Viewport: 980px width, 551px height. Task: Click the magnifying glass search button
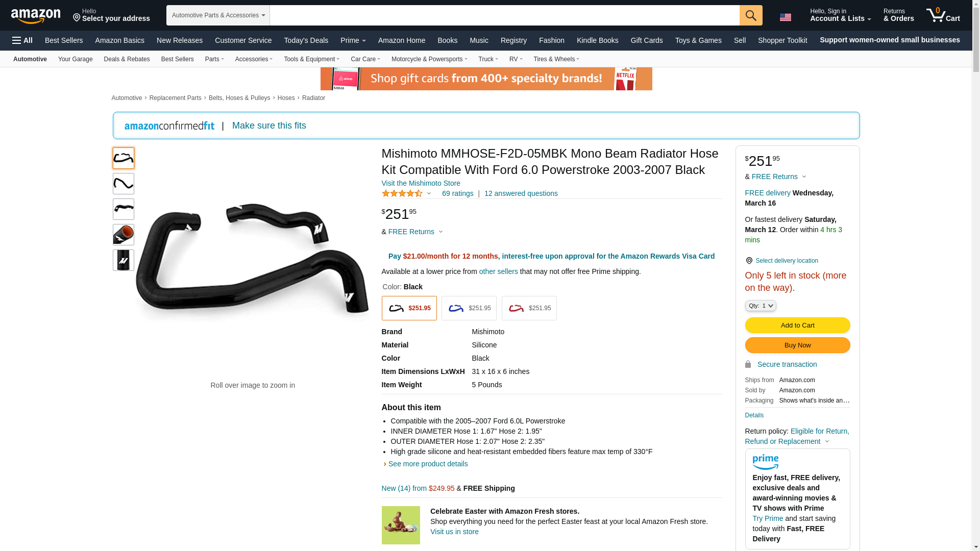pos(751,15)
